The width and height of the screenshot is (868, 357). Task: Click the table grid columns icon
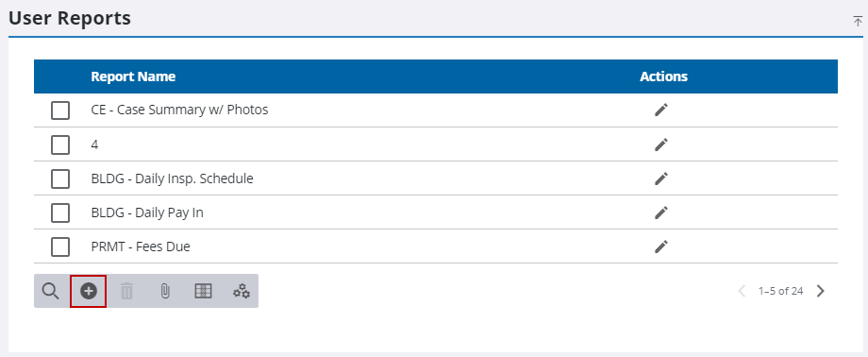click(203, 291)
